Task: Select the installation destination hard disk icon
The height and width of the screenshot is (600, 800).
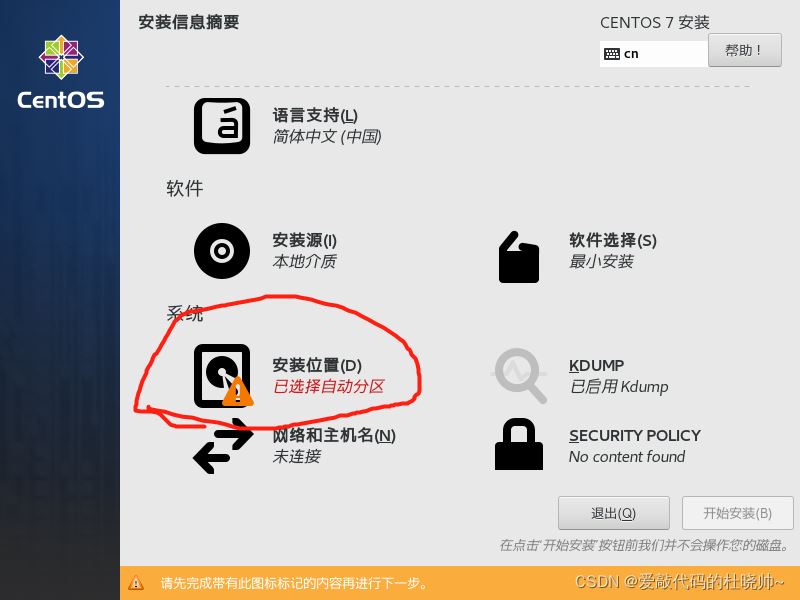Action: tap(222, 376)
